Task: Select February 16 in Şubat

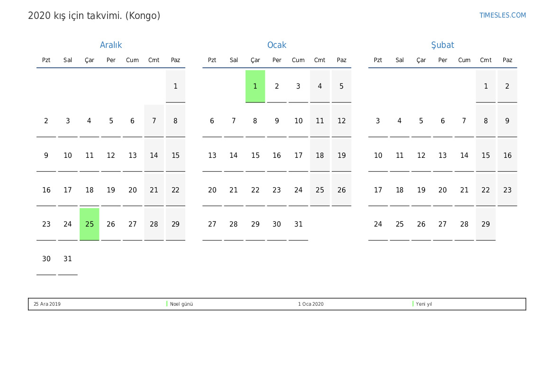Action: point(508,155)
